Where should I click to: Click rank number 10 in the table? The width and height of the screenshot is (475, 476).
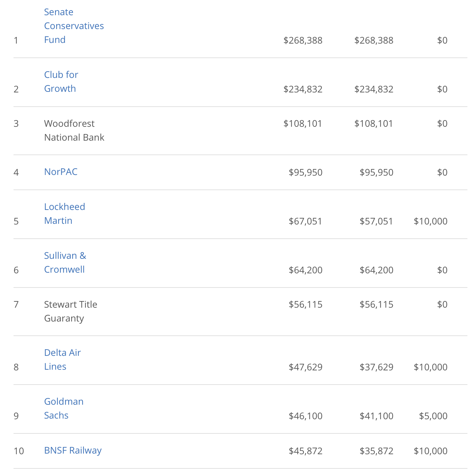pyautogui.click(x=19, y=451)
